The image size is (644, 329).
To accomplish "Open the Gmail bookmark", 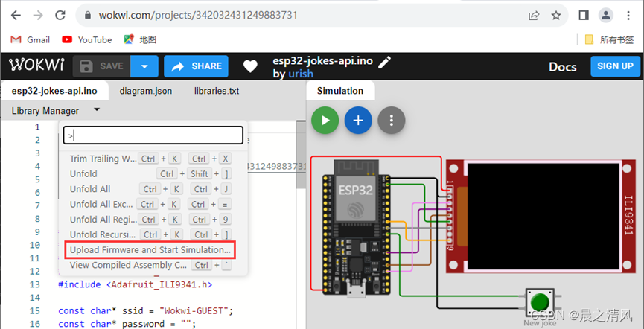I will pos(30,40).
